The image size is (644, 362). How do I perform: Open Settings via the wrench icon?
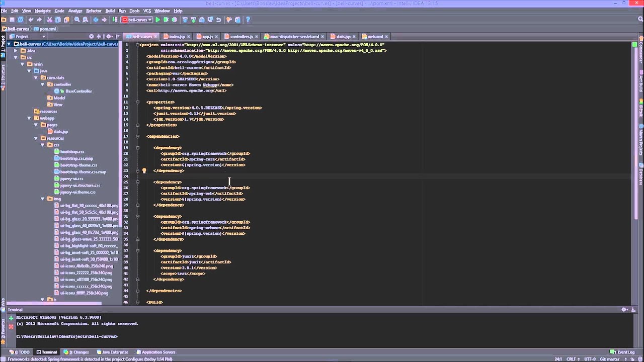tap(229, 20)
